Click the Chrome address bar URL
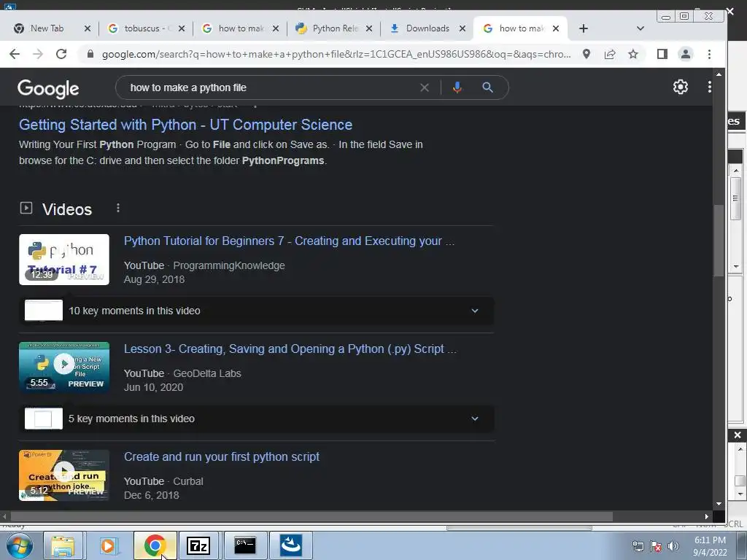747x560 pixels. click(x=336, y=54)
